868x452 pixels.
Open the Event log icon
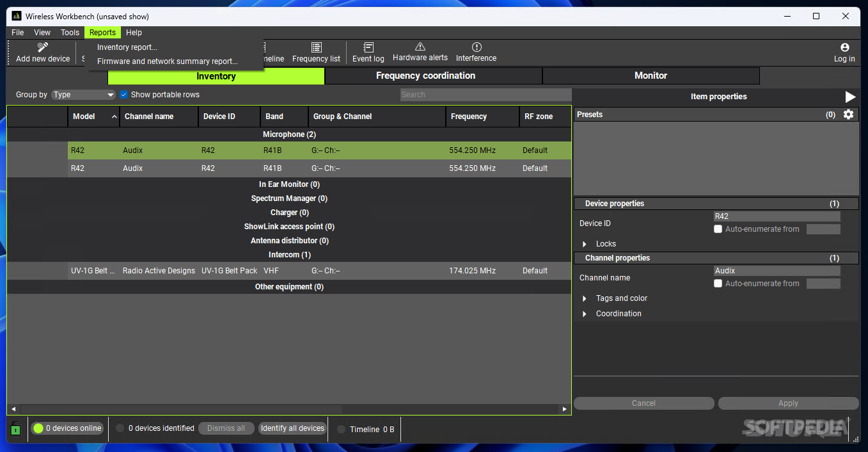(x=368, y=47)
